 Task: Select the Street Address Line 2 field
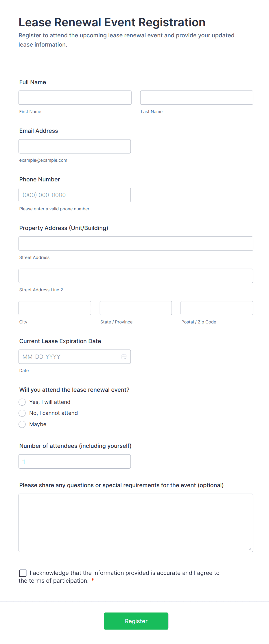(136, 276)
